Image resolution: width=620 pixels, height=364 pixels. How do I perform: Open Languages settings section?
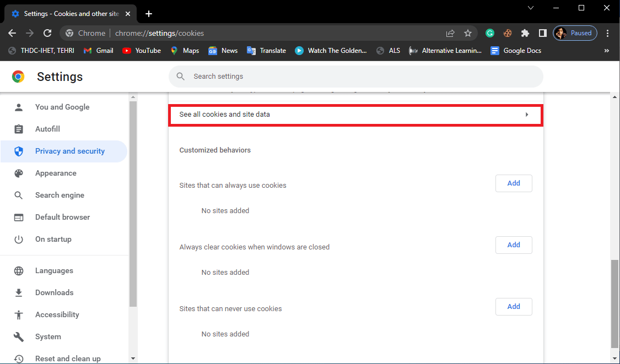(x=64, y=271)
